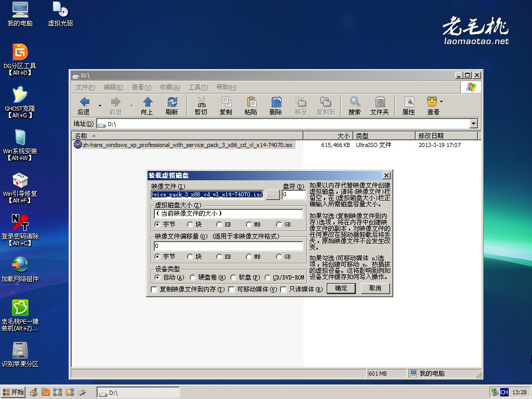Image resolution: width=532 pixels, height=399 pixels.
Task: Open the 查看(V) menu
Action: pos(141,87)
